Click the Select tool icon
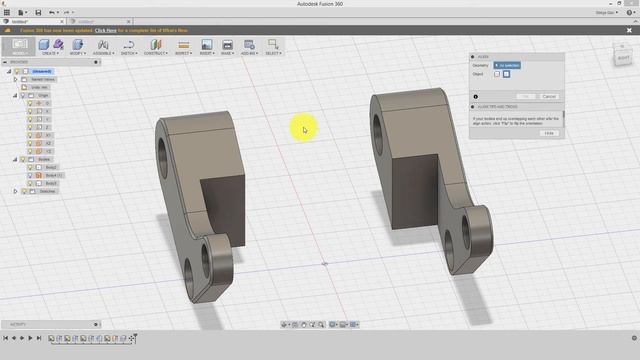 tap(273, 44)
